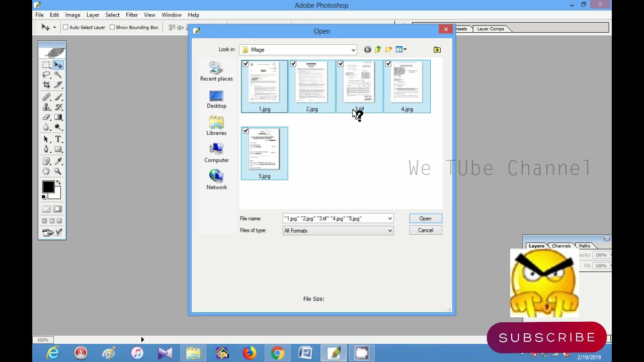Open the Image menu
Viewport: 644px width, 362px height.
click(x=72, y=15)
